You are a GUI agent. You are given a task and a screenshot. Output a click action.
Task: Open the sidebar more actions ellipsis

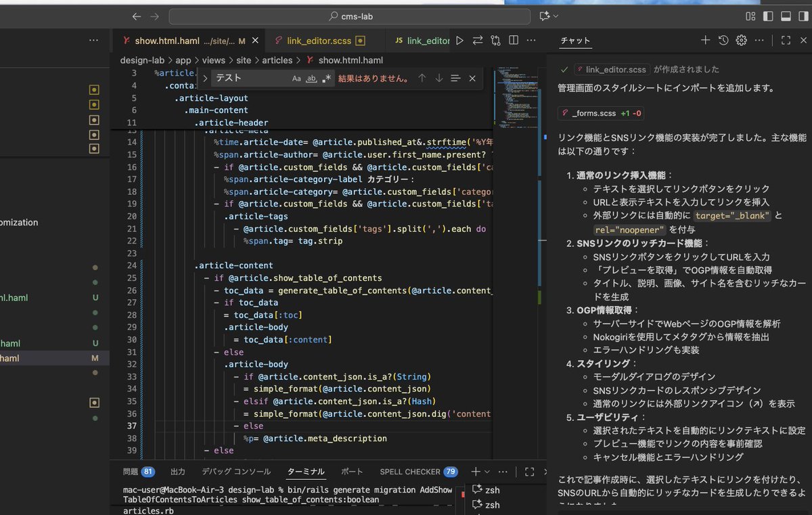[x=93, y=41]
